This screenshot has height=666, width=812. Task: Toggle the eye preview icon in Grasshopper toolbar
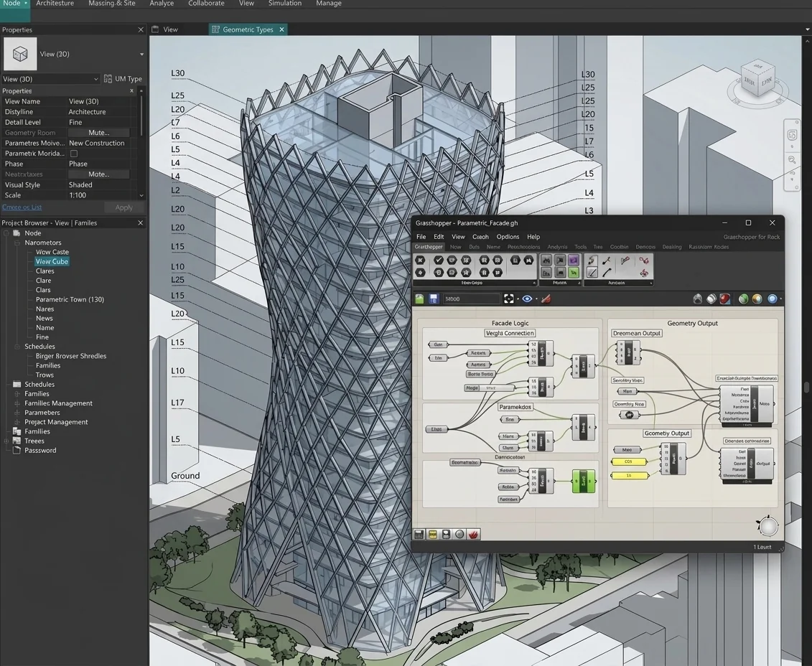pos(527,299)
